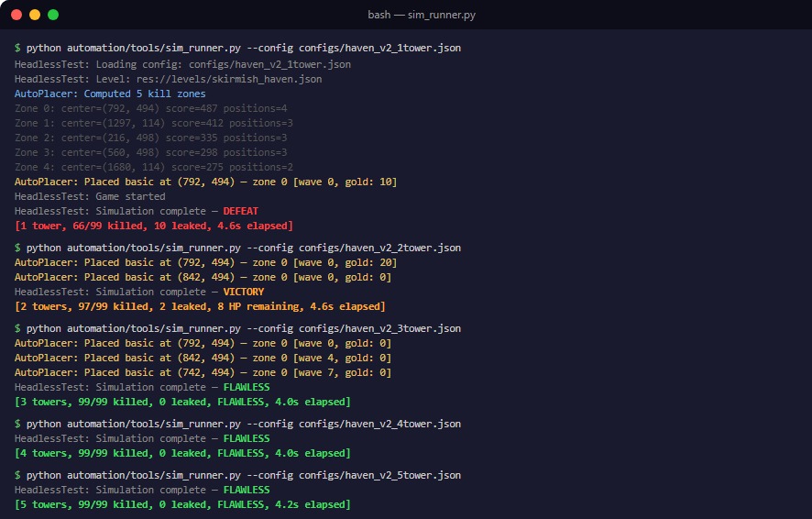Click the '[4 towers, 99/99 killed' summary
The width and height of the screenshot is (812, 519).
182,453
